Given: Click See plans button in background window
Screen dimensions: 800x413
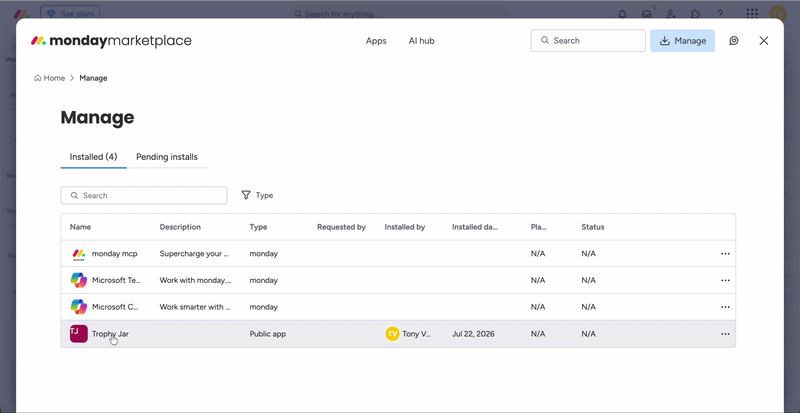Looking at the screenshot, I should [x=70, y=13].
